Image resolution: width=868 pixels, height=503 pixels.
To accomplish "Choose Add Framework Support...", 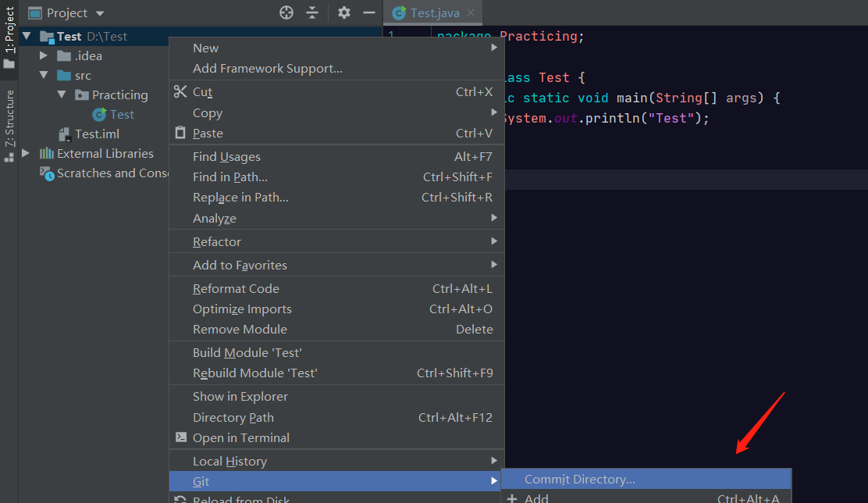I will [336, 69].
